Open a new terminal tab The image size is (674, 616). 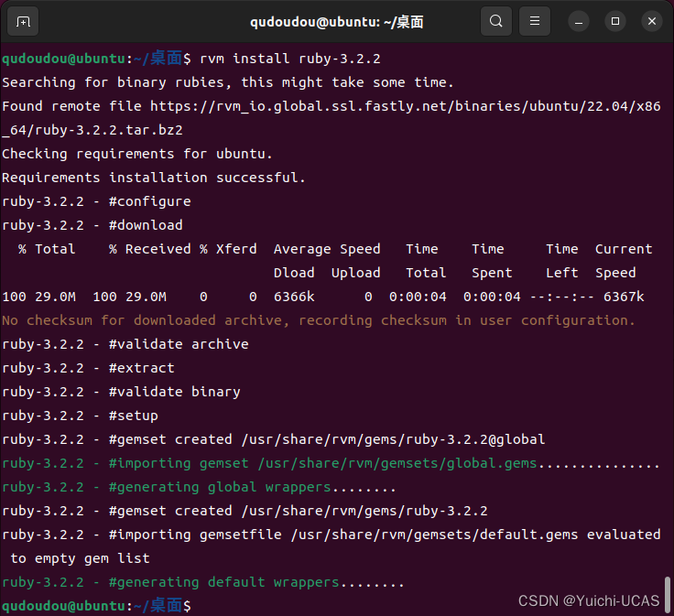23,21
